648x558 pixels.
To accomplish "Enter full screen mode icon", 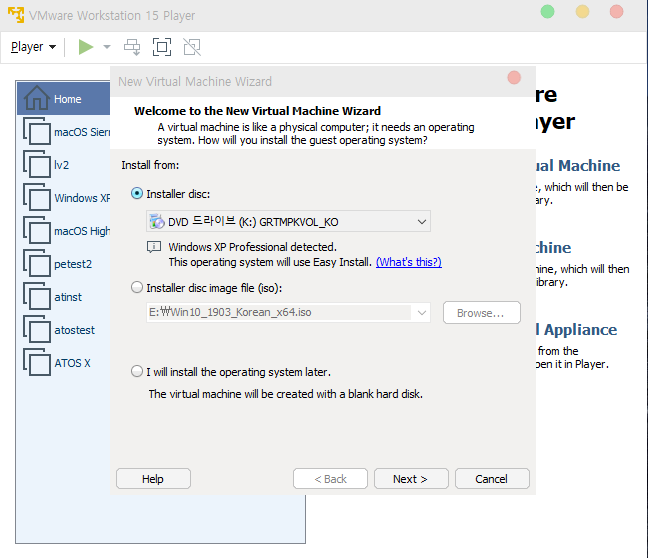I will [162, 47].
